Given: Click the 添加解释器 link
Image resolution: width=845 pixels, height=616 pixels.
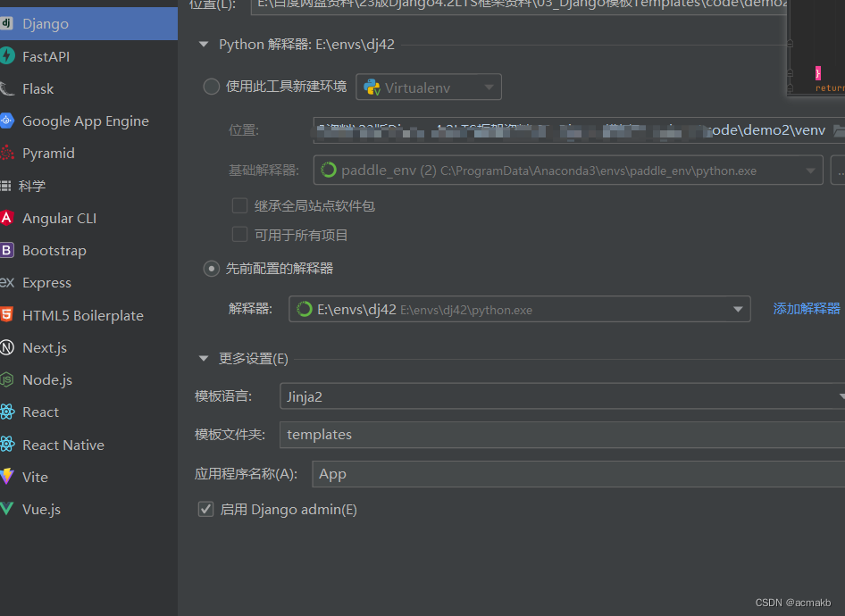Looking at the screenshot, I should click(806, 307).
